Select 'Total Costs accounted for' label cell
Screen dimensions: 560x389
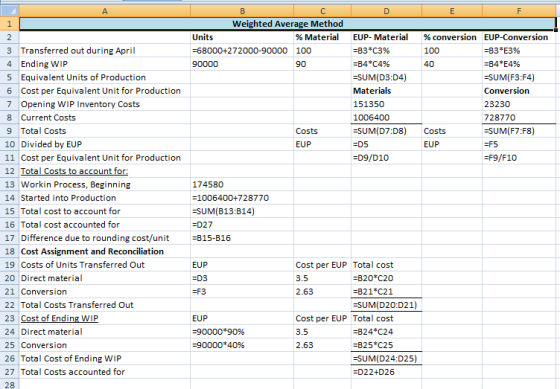pos(105,372)
